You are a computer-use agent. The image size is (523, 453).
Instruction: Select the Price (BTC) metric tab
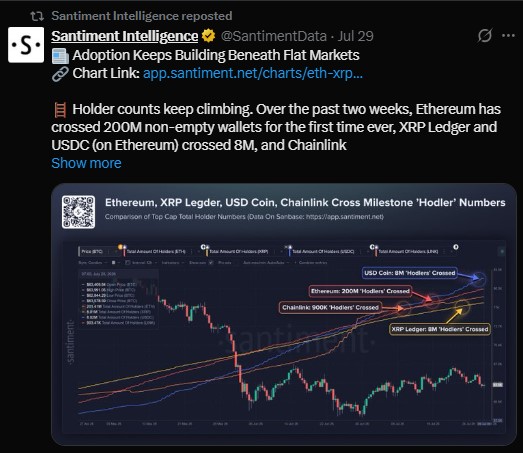pyautogui.click(x=92, y=252)
